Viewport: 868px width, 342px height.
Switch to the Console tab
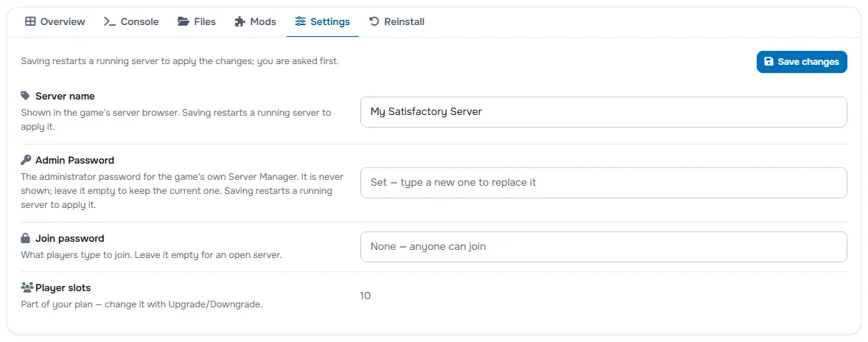tap(131, 22)
